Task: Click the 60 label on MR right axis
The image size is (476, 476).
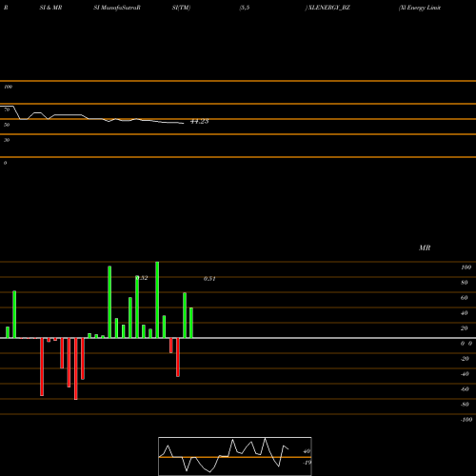Action: (x=465, y=298)
